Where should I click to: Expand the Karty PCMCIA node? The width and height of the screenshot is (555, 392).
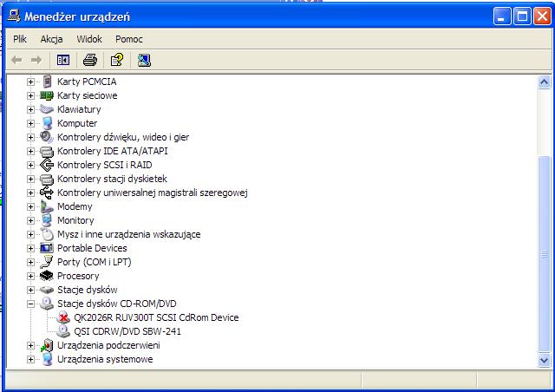click(31, 82)
